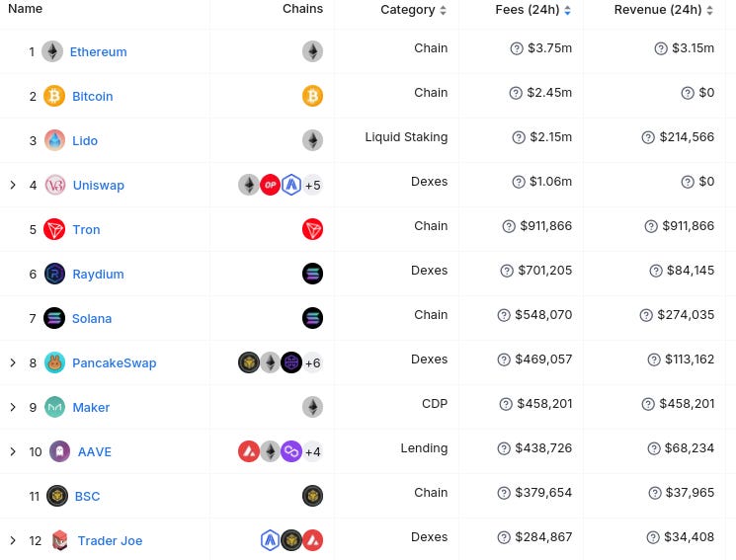Click the Liquid Staking category cell
Screen dimensions: 736x560
coord(406,137)
